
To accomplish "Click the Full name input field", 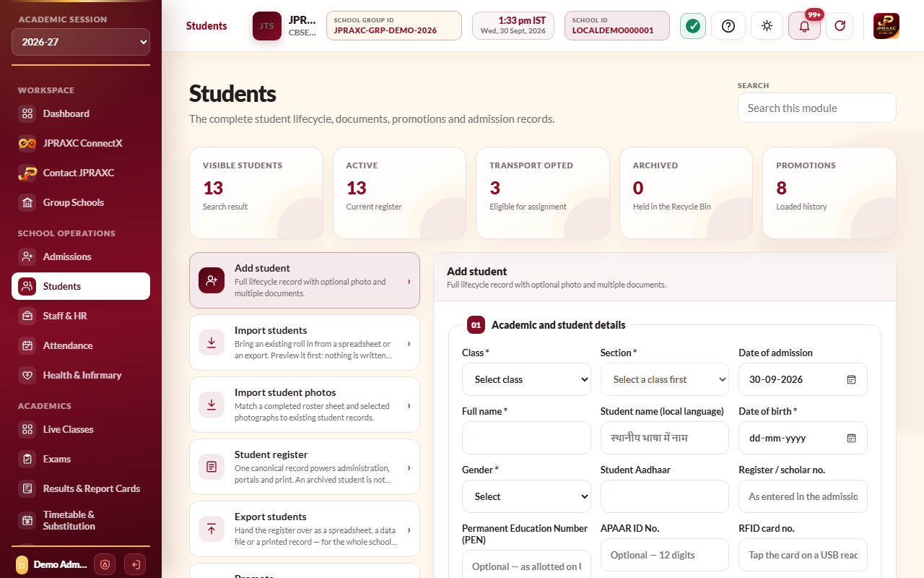I will (526, 438).
